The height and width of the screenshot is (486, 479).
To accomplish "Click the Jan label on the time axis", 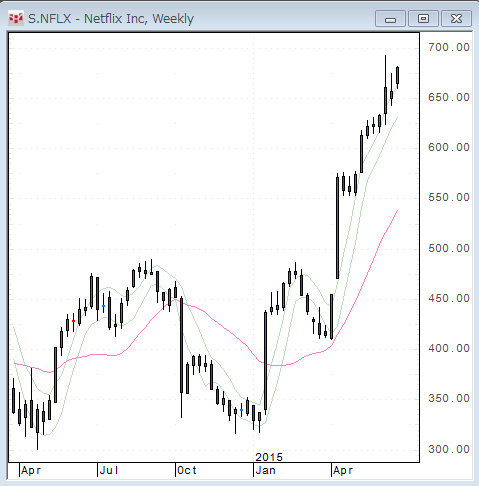I will 265,471.
